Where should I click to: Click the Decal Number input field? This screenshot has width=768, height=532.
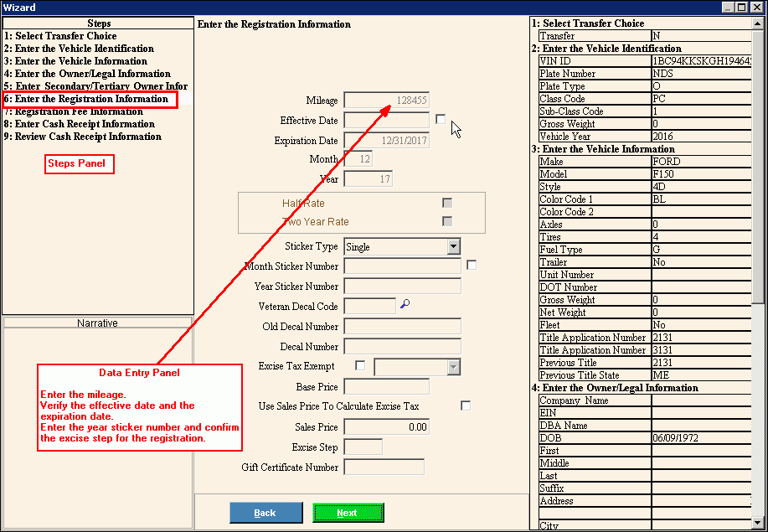pos(402,346)
